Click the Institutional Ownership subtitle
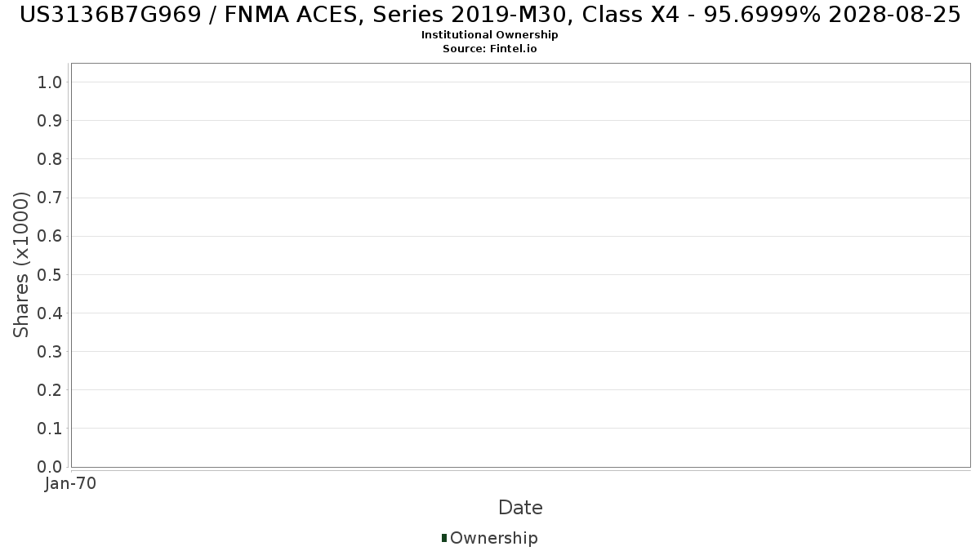The width and height of the screenshot is (980, 551). (x=490, y=35)
